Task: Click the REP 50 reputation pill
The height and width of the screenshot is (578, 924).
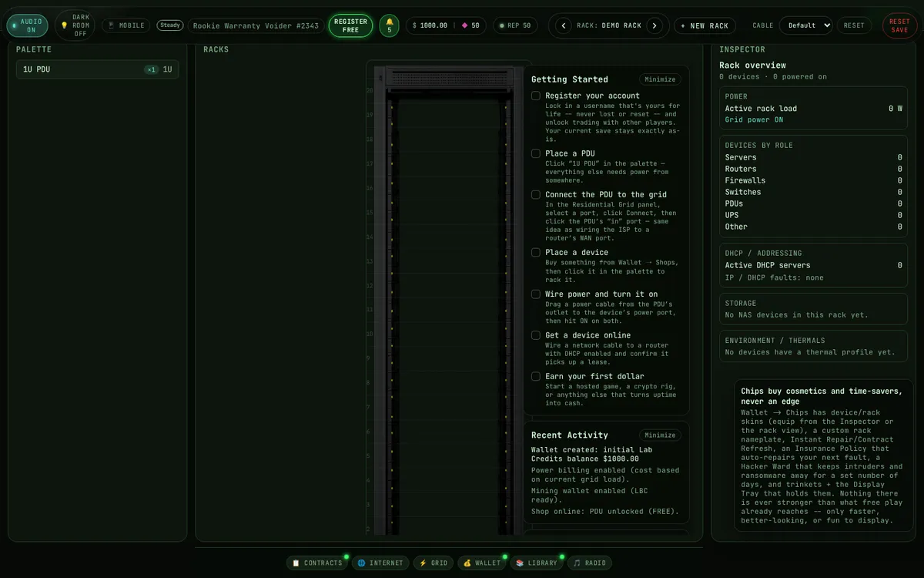Action: coord(515,25)
